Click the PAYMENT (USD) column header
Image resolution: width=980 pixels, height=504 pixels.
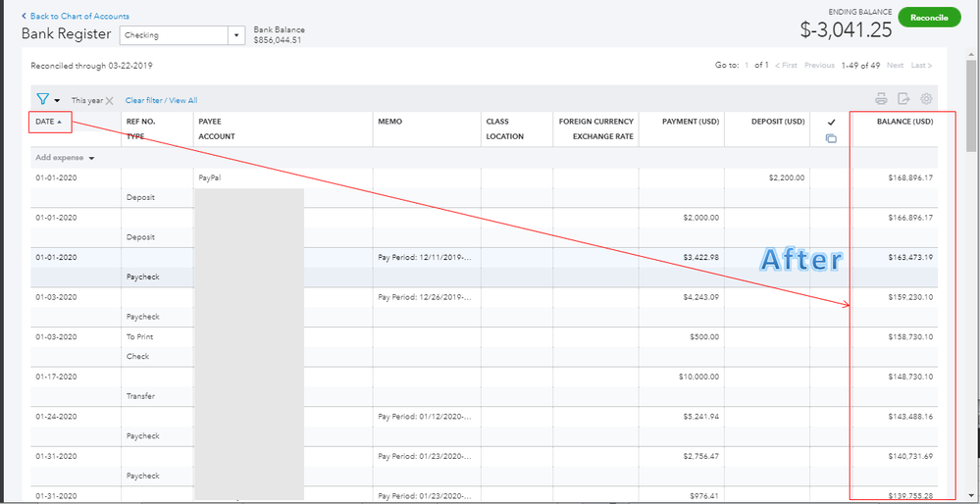coord(691,122)
